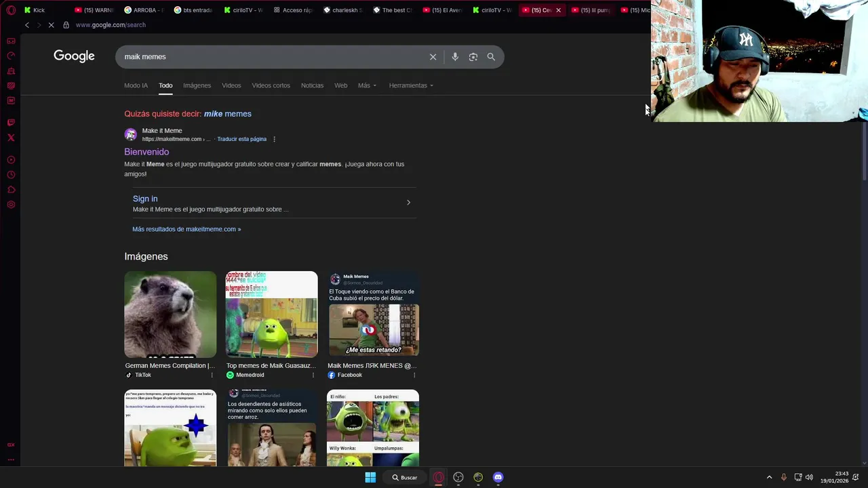Start voice search with microphone icon
This screenshot has height=488, width=868.
tap(455, 57)
